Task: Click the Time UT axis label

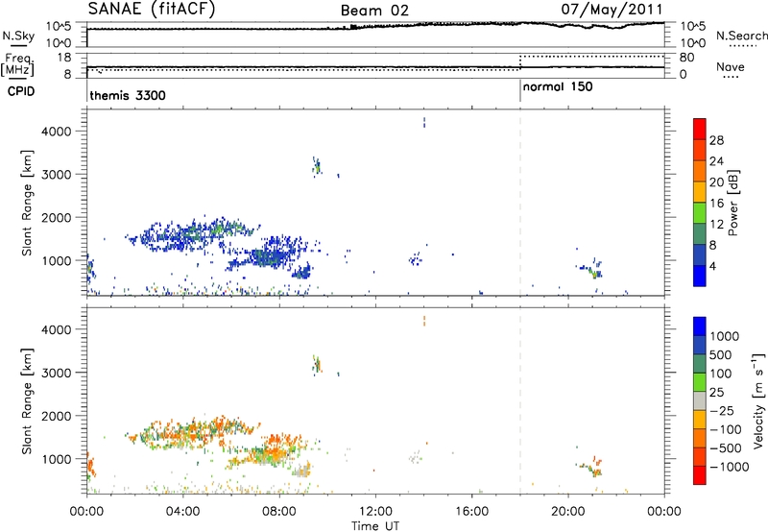Action: [x=375, y=526]
